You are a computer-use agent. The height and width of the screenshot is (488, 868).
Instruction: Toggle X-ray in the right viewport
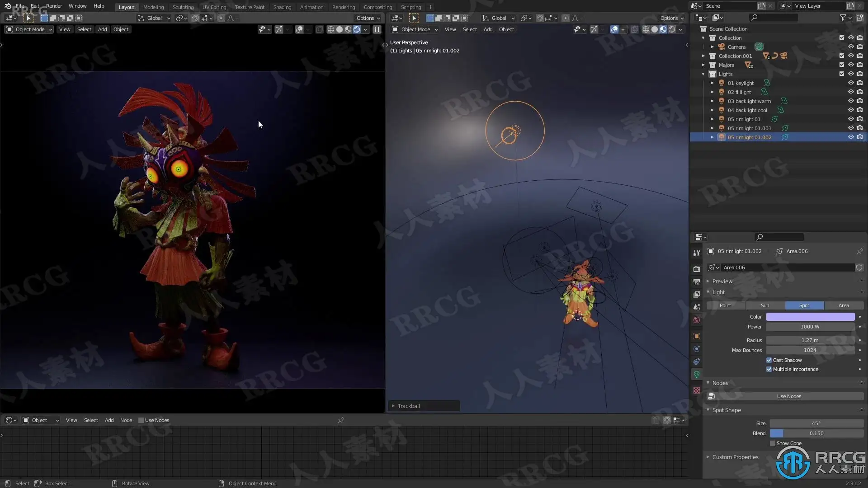click(634, 29)
